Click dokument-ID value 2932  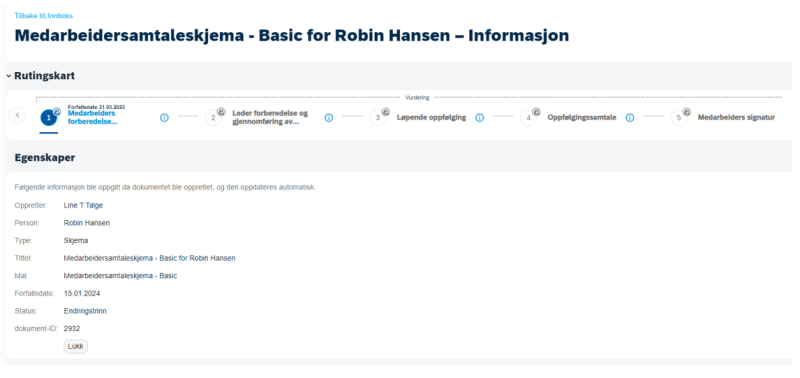point(72,329)
